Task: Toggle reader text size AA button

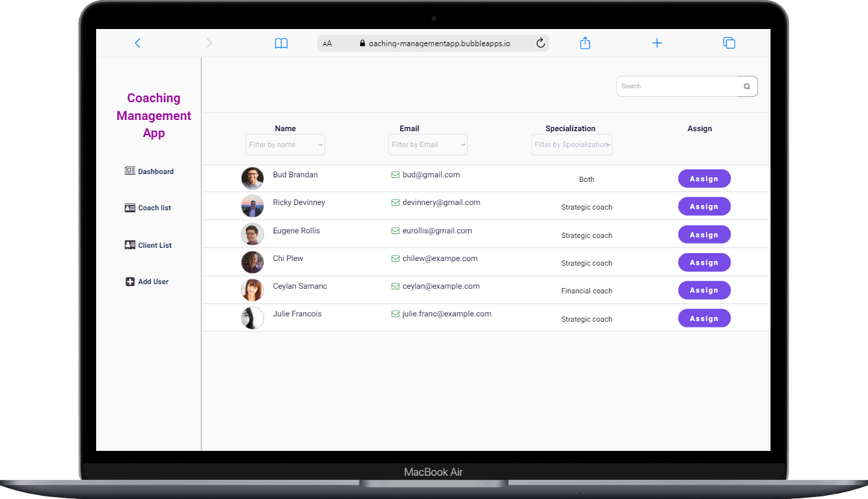Action: point(327,44)
